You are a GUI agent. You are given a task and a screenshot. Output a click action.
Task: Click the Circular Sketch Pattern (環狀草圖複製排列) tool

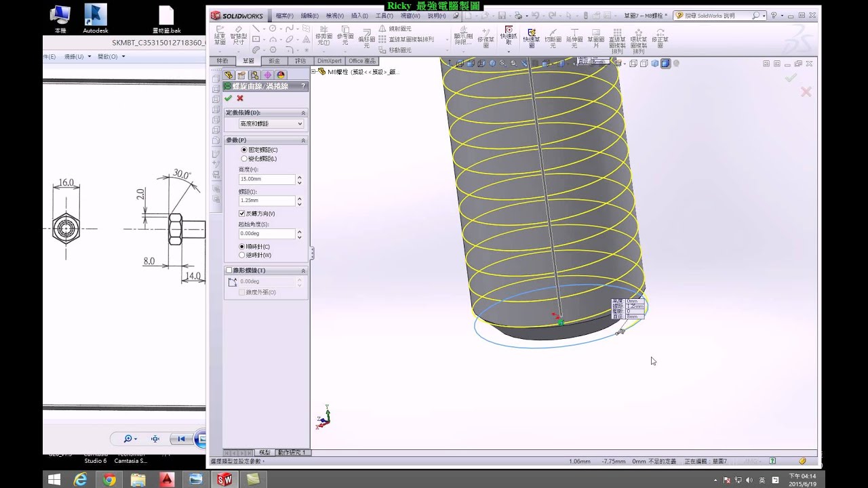click(x=638, y=40)
